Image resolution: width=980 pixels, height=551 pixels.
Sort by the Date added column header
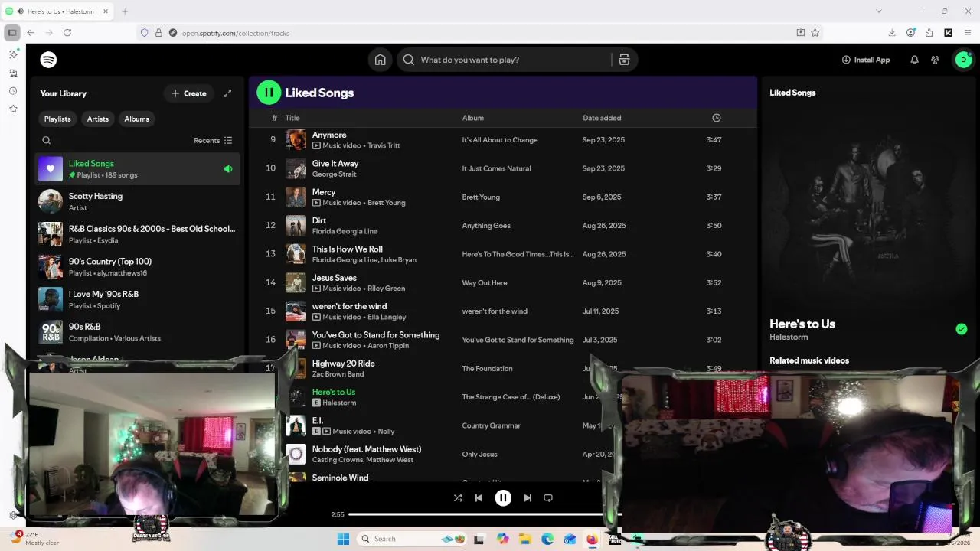(602, 118)
